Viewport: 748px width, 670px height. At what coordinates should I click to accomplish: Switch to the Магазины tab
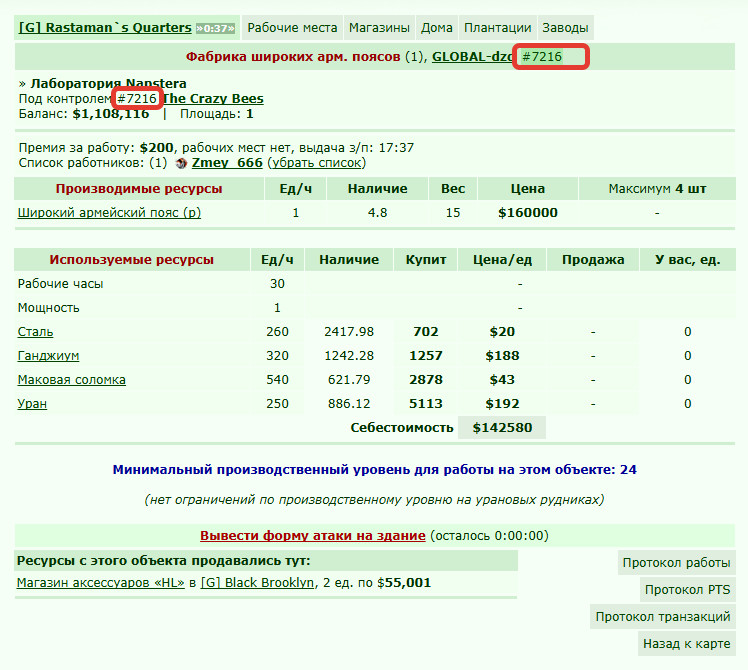379,28
